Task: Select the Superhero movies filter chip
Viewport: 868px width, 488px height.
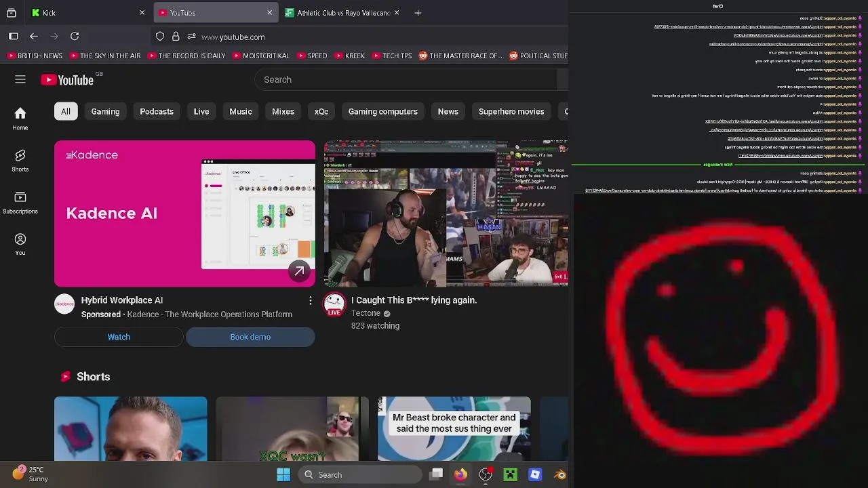Action: [511, 112]
